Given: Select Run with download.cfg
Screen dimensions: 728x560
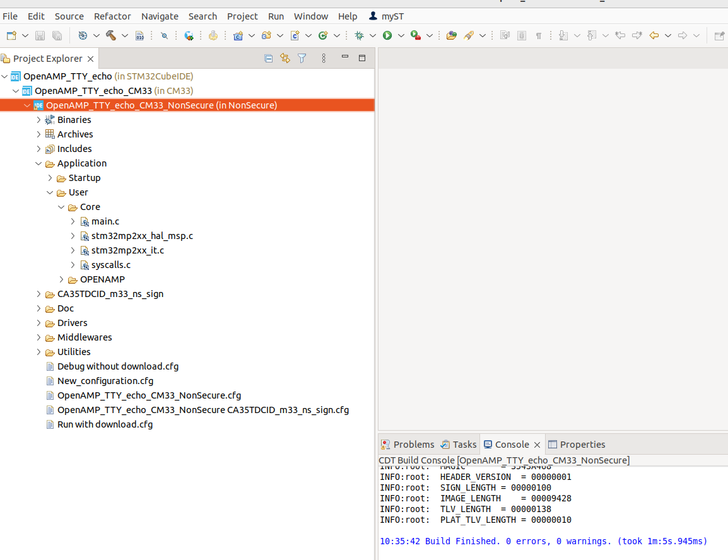Looking at the screenshot, I should pos(105,424).
